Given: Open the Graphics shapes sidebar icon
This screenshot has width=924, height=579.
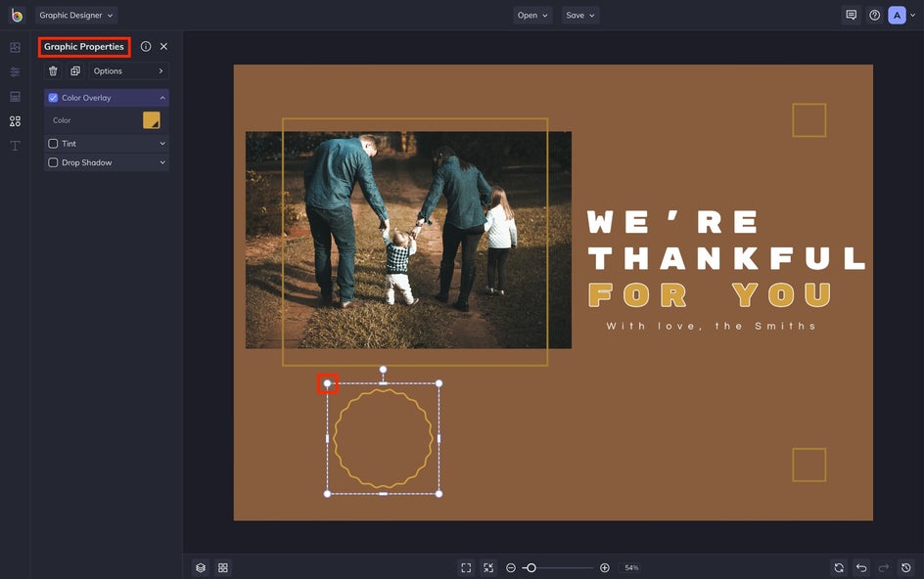Looking at the screenshot, I should (16, 120).
